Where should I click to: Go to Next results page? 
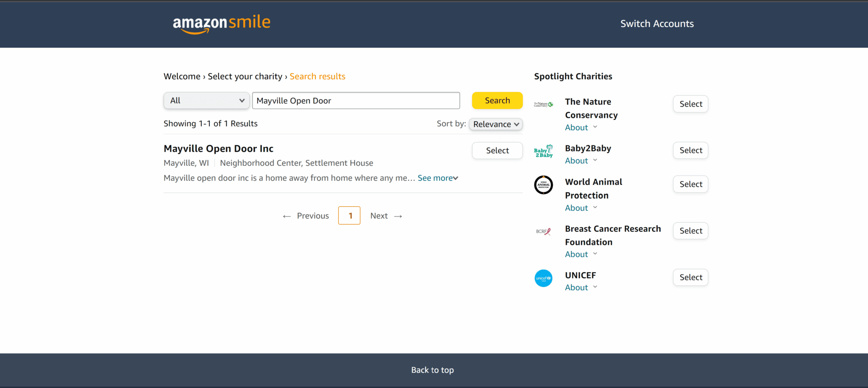[x=386, y=216]
